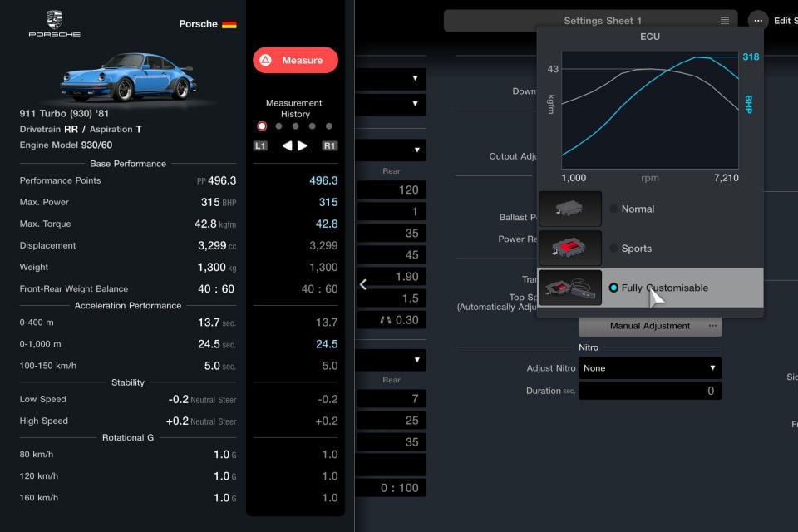Select the Normal ECU radio option
The width and height of the screenshot is (798, 532).
tap(613, 209)
